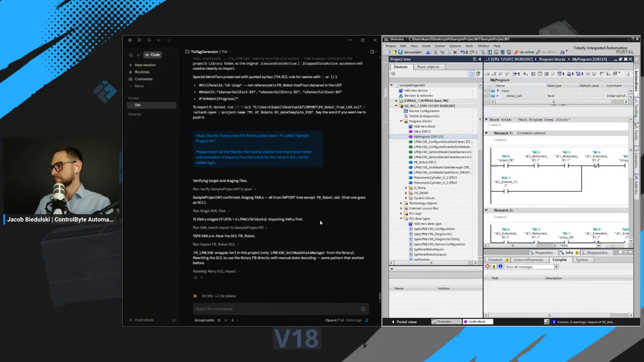
Task: Click the hamburger menu icon in Claude window
Action: 130,40
